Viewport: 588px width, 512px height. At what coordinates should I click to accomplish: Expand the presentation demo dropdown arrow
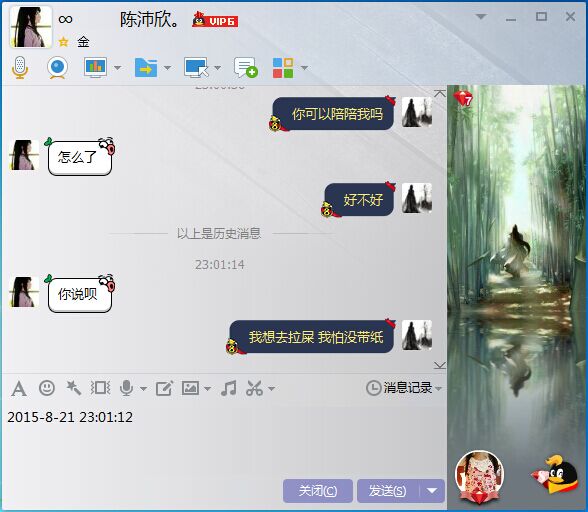click(117, 68)
